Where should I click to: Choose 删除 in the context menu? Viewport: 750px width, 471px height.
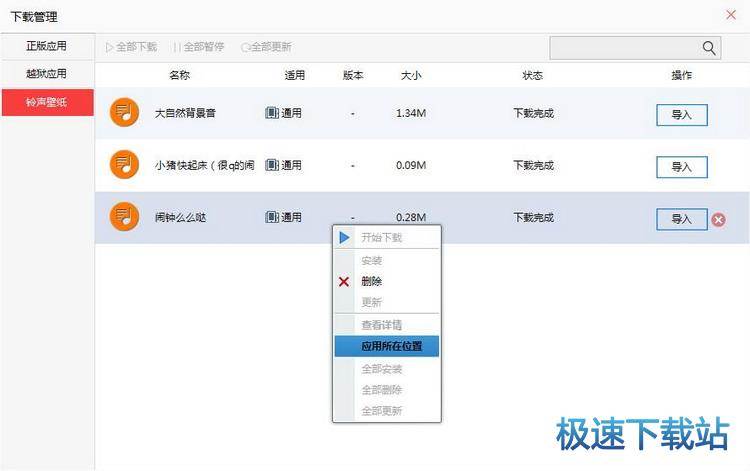pos(386,281)
